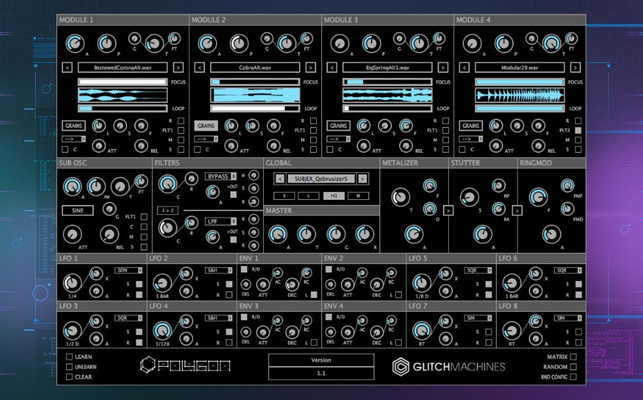Select next global preset
This screenshot has height=400, width=643.
363,179
